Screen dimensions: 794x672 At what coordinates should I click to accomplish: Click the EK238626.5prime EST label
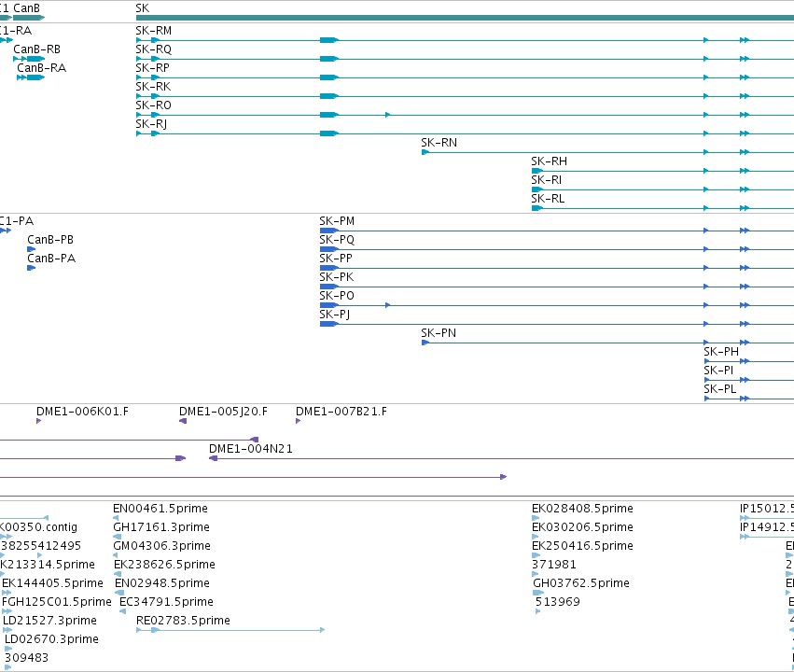coord(164,565)
